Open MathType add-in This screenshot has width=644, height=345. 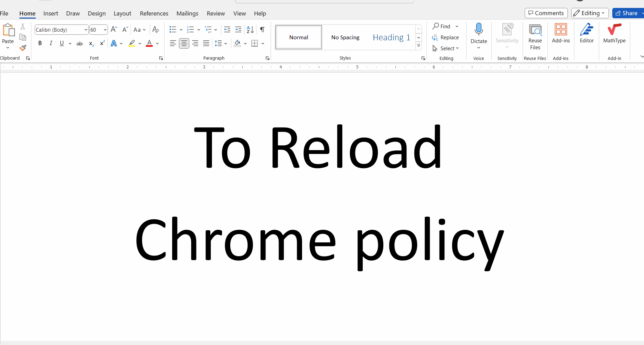pyautogui.click(x=614, y=33)
